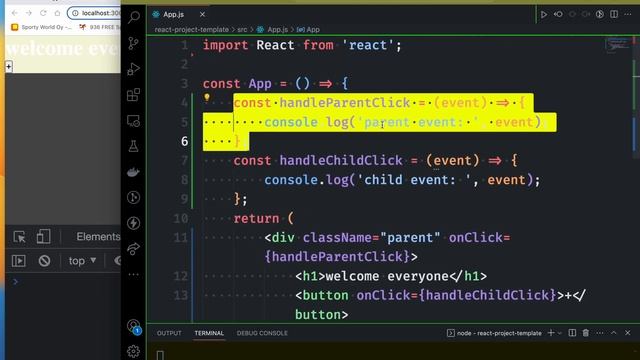Image resolution: width=640 pixels, height=360 pixels.
Task: Click the code minimap preview
Action: (618, 44)
